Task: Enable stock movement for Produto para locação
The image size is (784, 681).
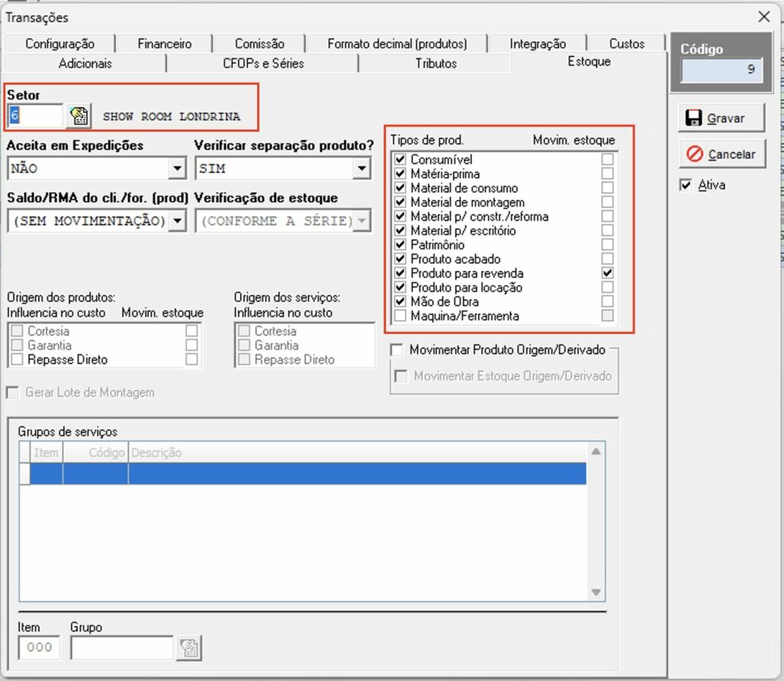Action: pyautogui.click(x=607, y=287)
